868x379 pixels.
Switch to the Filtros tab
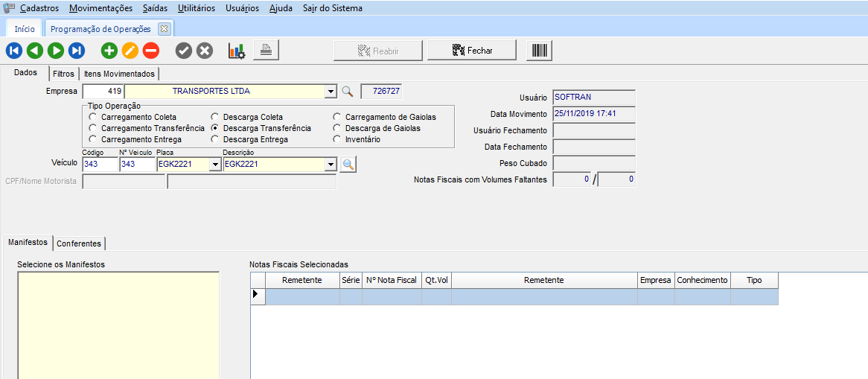[64, 74]
